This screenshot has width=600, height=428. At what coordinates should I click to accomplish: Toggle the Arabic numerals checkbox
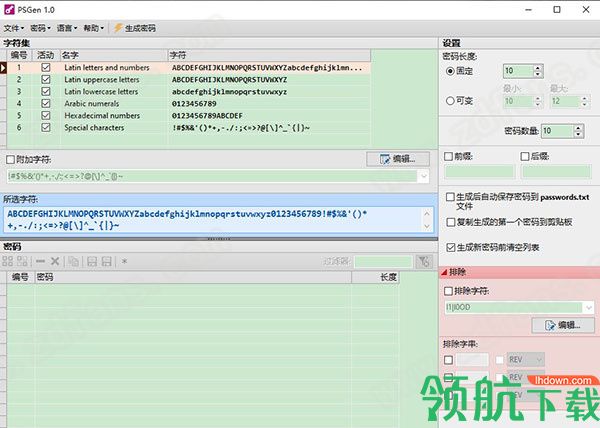coord(46,103)
